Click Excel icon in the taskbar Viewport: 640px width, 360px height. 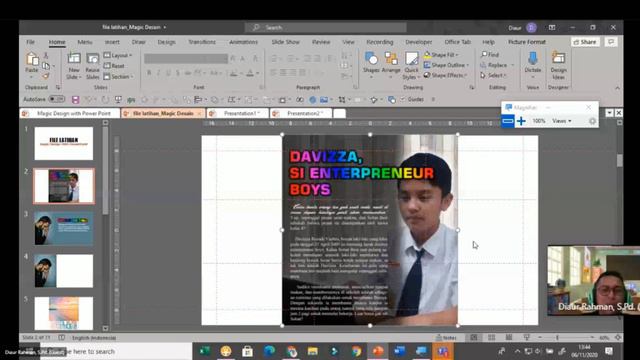pyautogui.click(x=204, y=351)
